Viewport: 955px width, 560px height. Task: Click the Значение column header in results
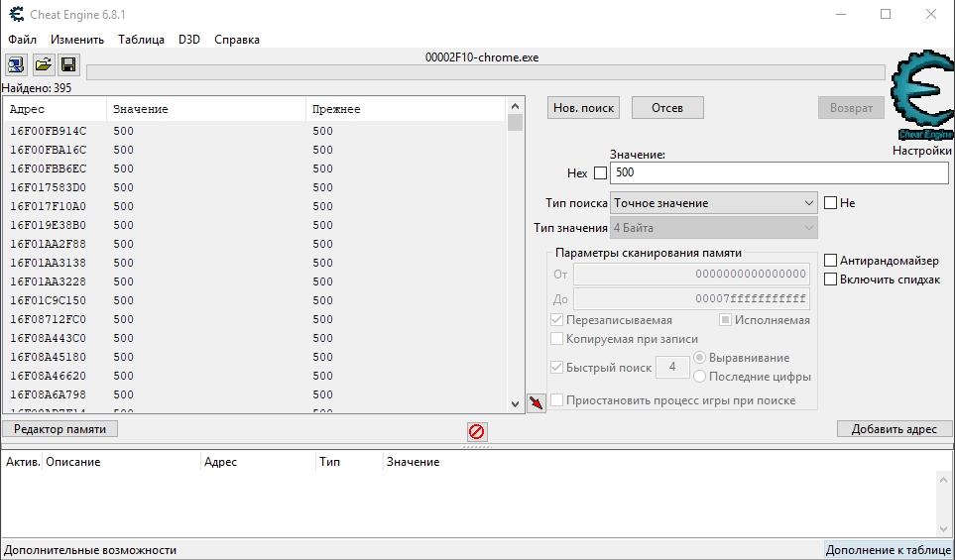206,110
